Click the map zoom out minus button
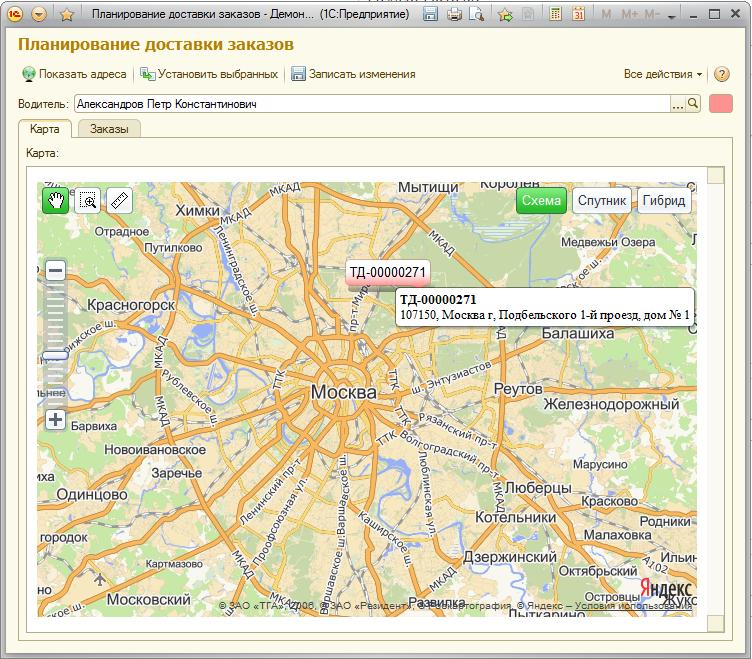752x659 pixels. [x=56, y=270]
